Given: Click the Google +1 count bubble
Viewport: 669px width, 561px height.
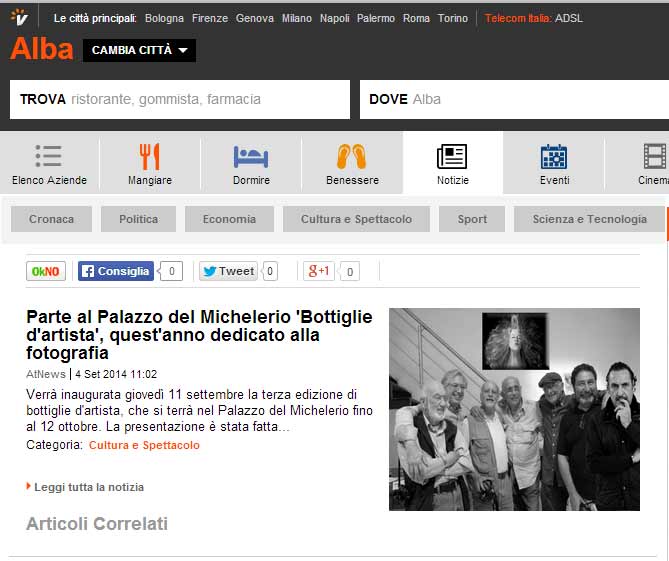Looking at the screenshot, I should (349, 271).
